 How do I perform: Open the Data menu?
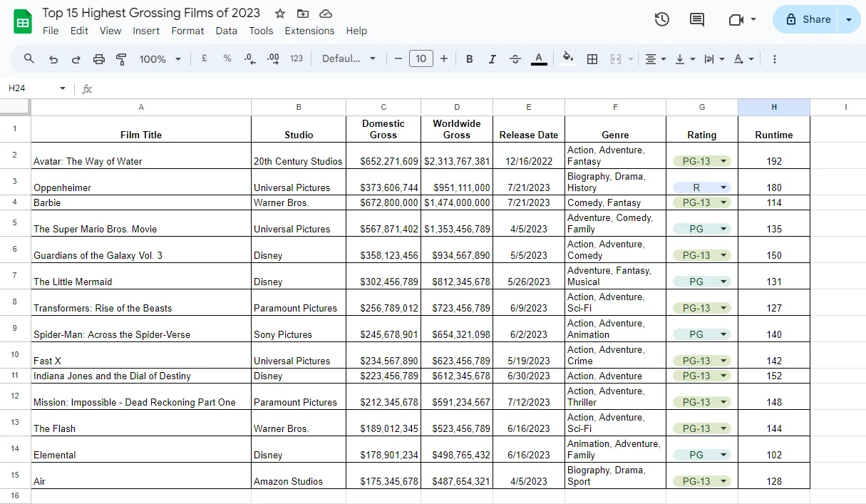point(227,31)
